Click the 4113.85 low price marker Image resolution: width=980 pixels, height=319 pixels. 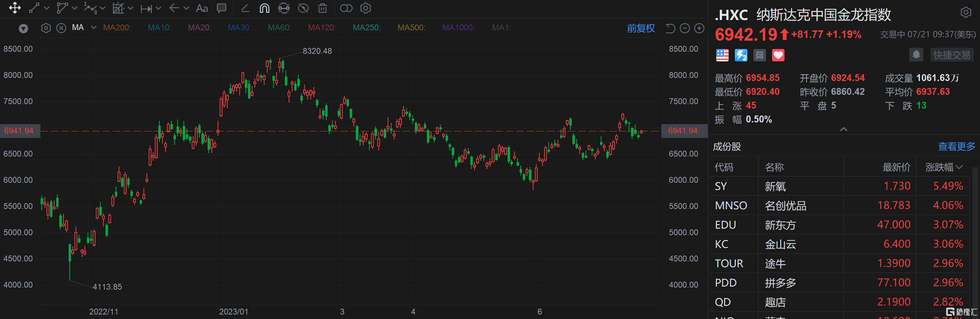click(x=107, y=287)
